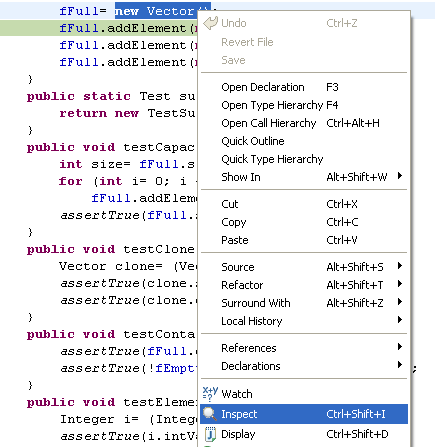The height and width of the screenshot is (447, 435).
Task: Click 'testClone' method name in editor
Action: coord(159,249)
